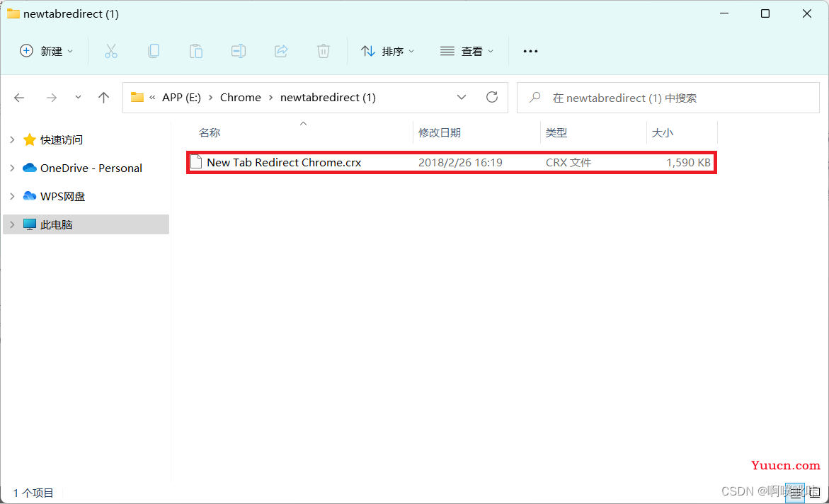Screen dimensions: 829x504
Task: Open the 新建 (New) menu
Action: [47, 51]
